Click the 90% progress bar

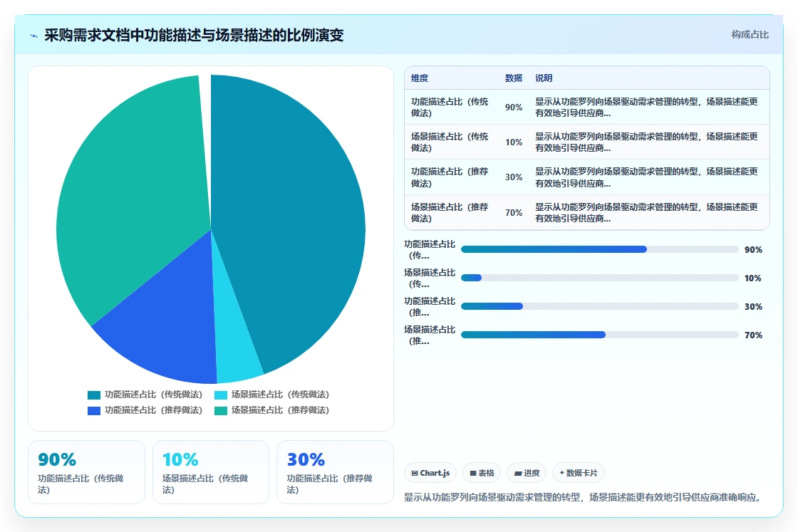pyautogui.click(x=599, y=249)
